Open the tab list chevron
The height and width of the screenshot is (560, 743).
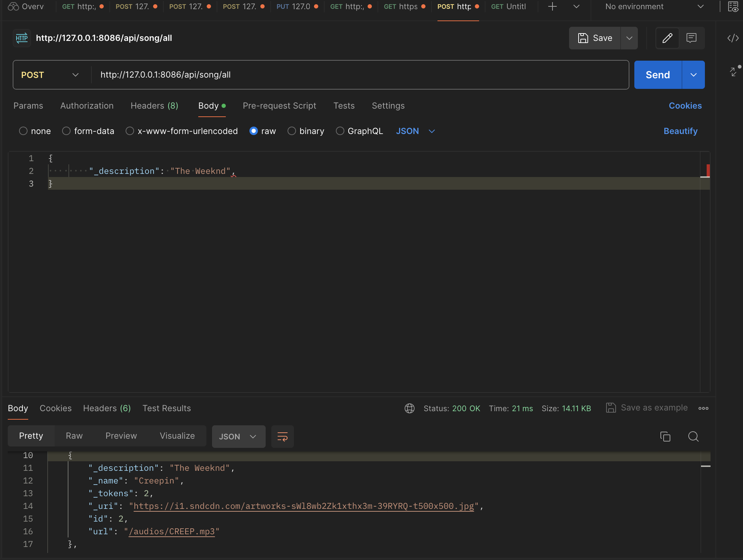(576, 6)
